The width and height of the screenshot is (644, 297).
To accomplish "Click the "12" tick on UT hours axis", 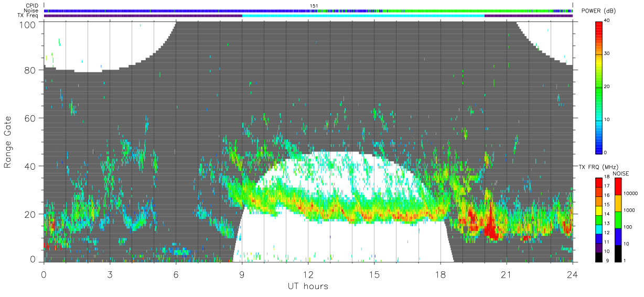I will click(x=308, y=274).
